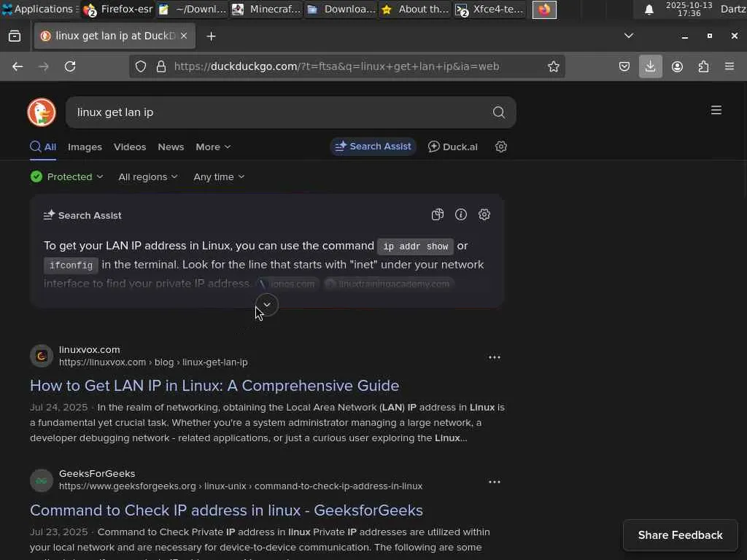Close the DuckDuckGo search tab
Image resolution: width=747 pixels, height=560 pixels.
point(184,36)
